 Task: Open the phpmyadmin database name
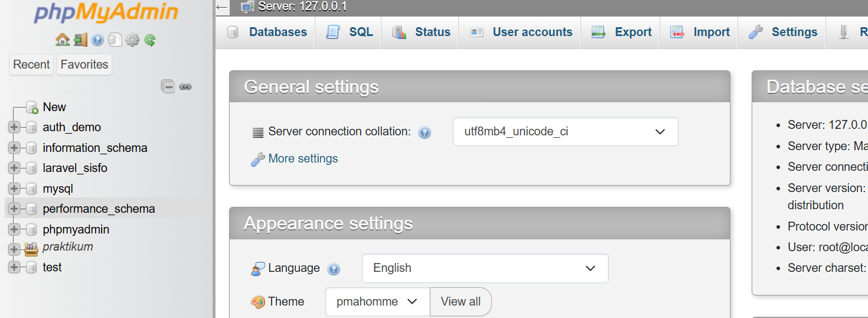pyautogui.click(x=76, y=229)
